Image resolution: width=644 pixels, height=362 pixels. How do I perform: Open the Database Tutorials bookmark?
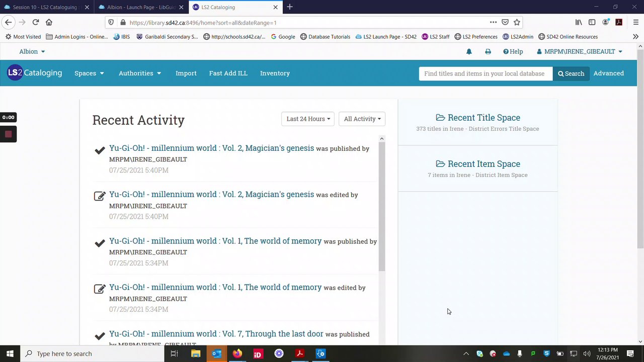(x=325, y=37)
